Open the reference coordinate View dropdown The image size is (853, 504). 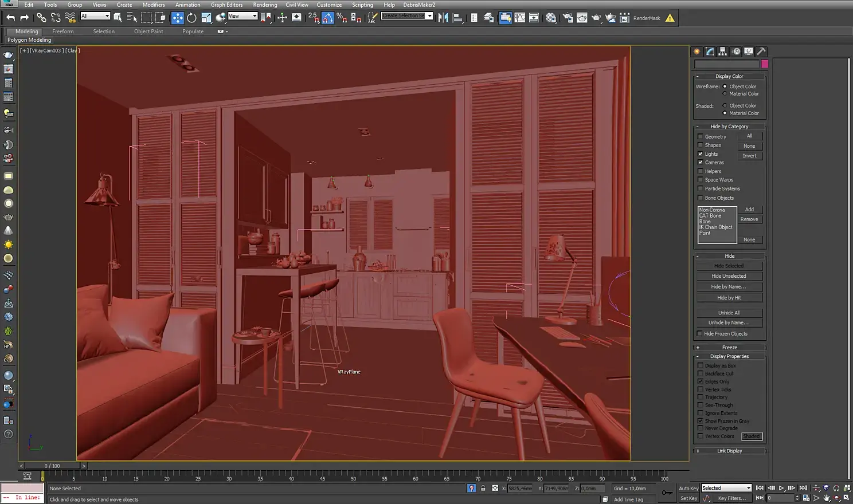pos(243,16)
